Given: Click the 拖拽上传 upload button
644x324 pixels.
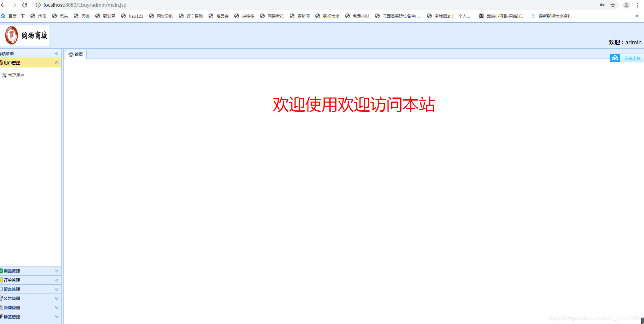Looking at the screenshot, I should [627, 58].
